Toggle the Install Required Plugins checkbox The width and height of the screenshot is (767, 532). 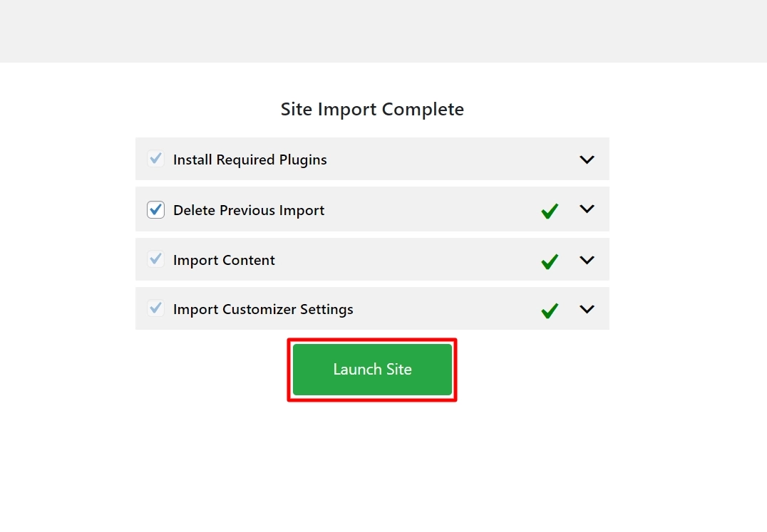pos(155,159)
